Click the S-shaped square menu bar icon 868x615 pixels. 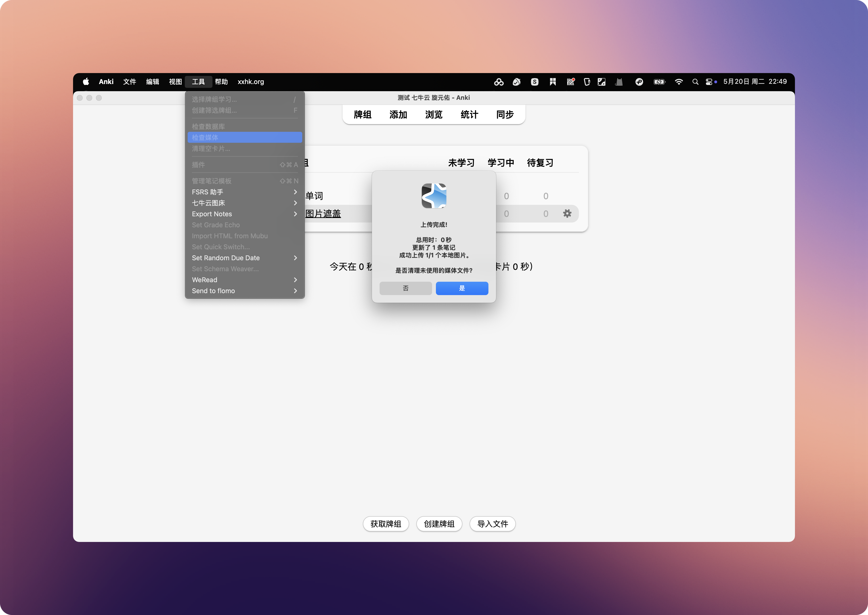[x=535, y=82]
